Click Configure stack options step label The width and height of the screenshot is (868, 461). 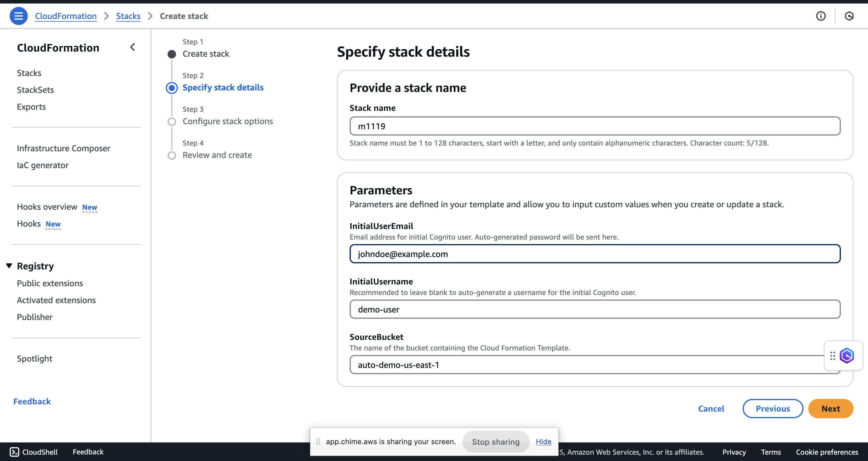228,121
